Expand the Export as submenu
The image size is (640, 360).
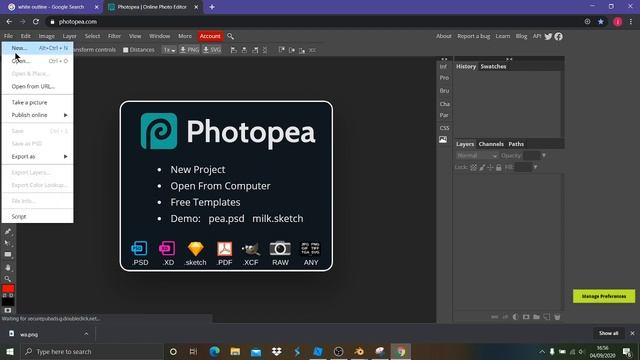pyautogui.click(x=38, y=156)
